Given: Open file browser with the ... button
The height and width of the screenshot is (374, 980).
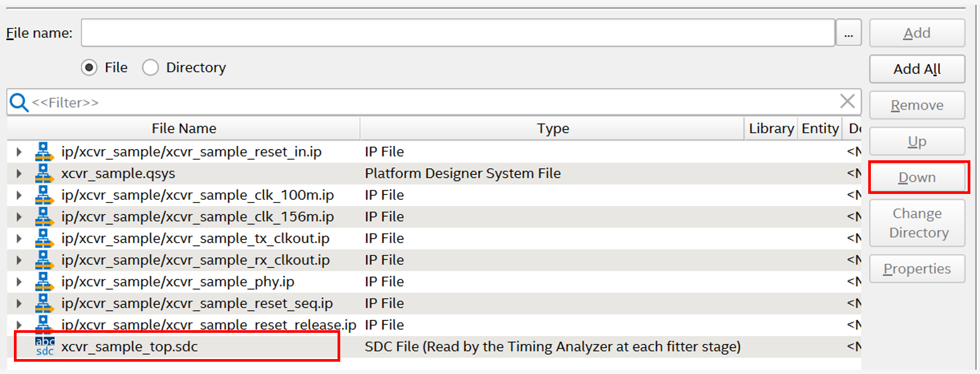Looking at the screenshot, I should click(848, 33).
